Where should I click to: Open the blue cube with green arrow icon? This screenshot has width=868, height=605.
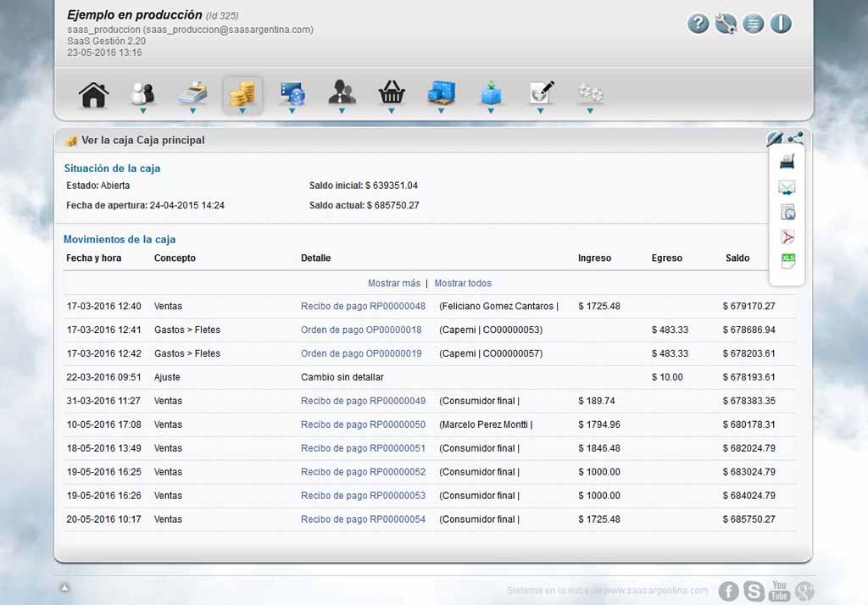click(x=491, y=93)
